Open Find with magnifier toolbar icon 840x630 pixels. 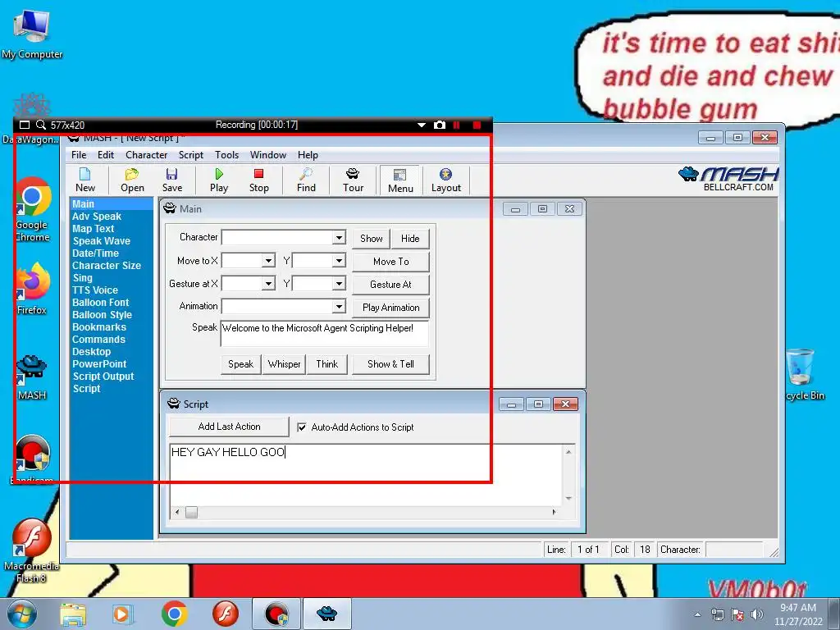point(306,180)
